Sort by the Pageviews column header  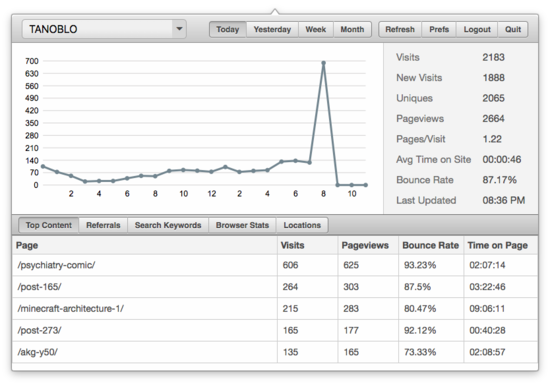tap(368, 245)
